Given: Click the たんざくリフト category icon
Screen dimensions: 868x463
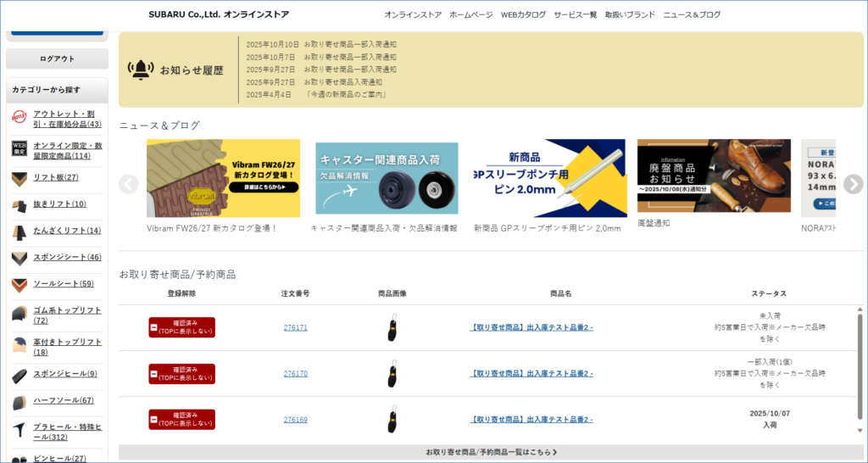Looking at the screenshot, I should coord(19,231).
